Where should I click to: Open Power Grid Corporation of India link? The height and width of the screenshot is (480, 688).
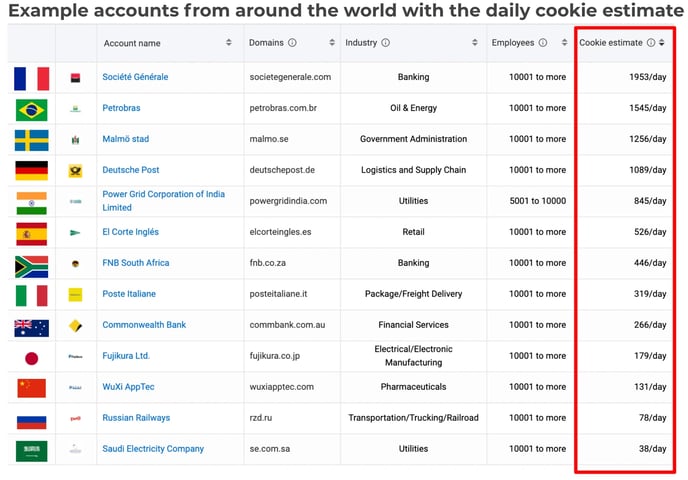pos(164,201)
